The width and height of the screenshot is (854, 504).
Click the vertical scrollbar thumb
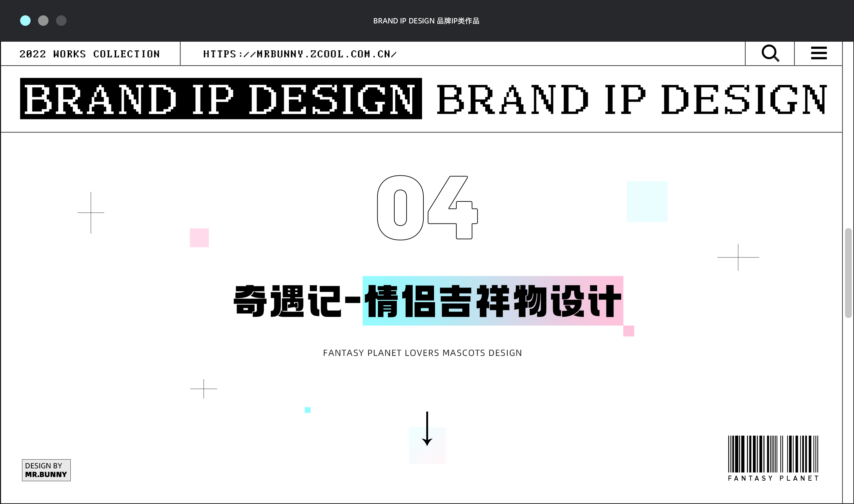click(848, 273)
